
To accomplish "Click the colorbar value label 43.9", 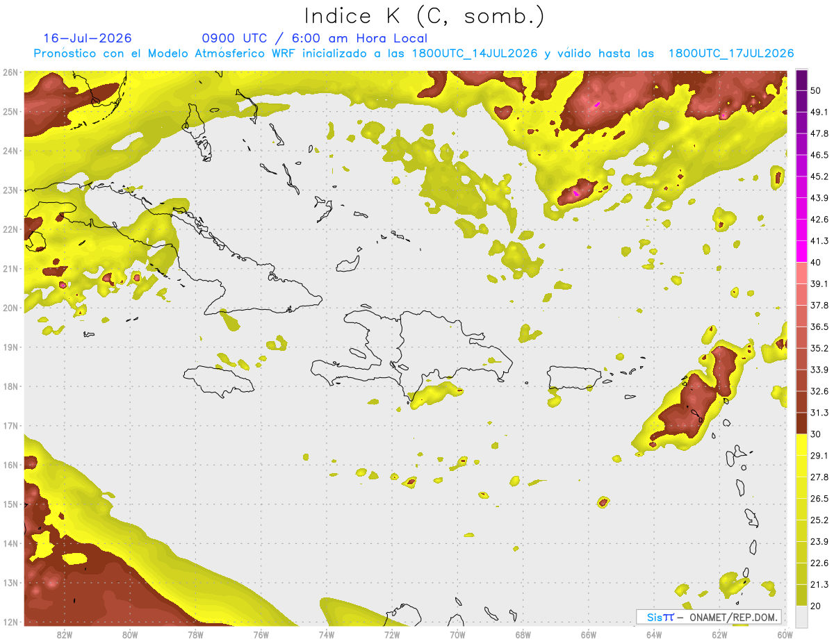I will click(819, 198).
